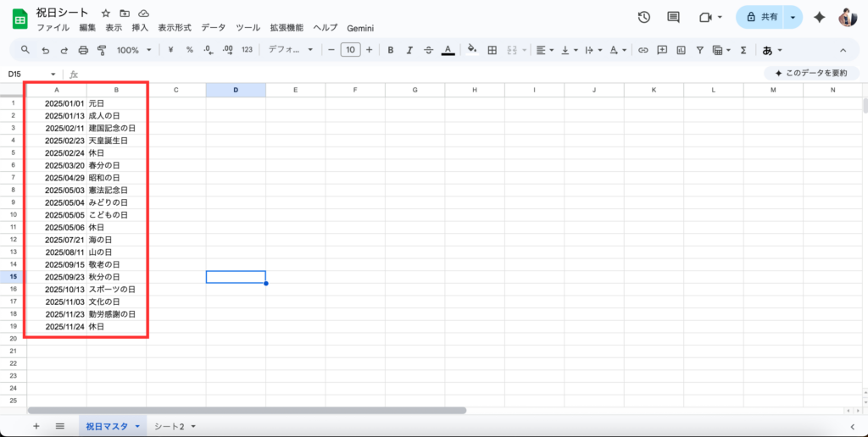The image size is (868, 437).
Task: Open version history clock icon
Action: tap(644, 17)
